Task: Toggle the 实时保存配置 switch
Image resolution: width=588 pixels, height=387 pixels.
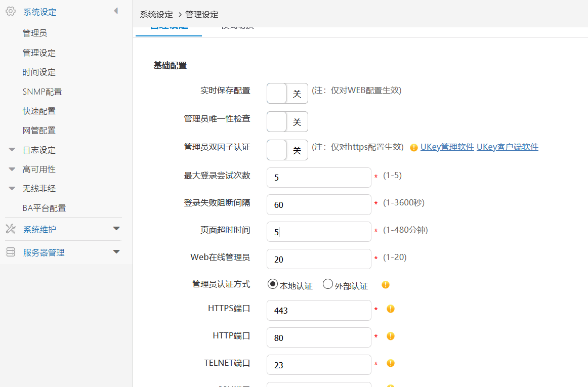Action: (287, 94)
